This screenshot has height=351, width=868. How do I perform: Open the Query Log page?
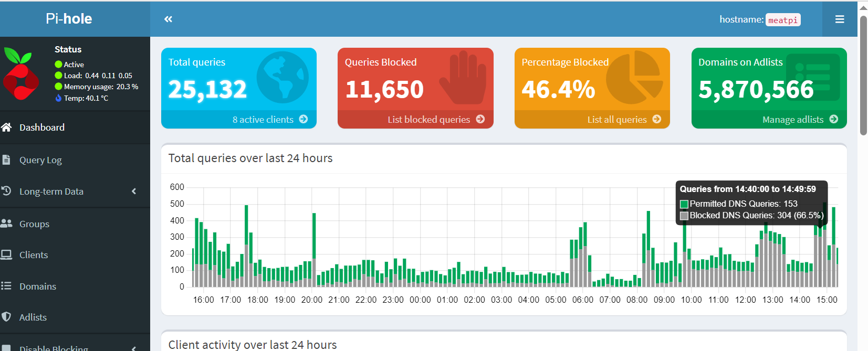click(x=40, y=160)
